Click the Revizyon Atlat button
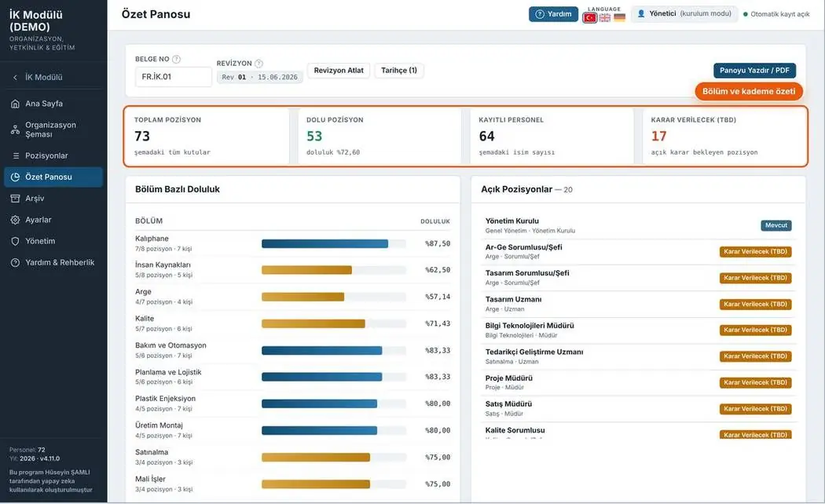 tap(339, 71)
